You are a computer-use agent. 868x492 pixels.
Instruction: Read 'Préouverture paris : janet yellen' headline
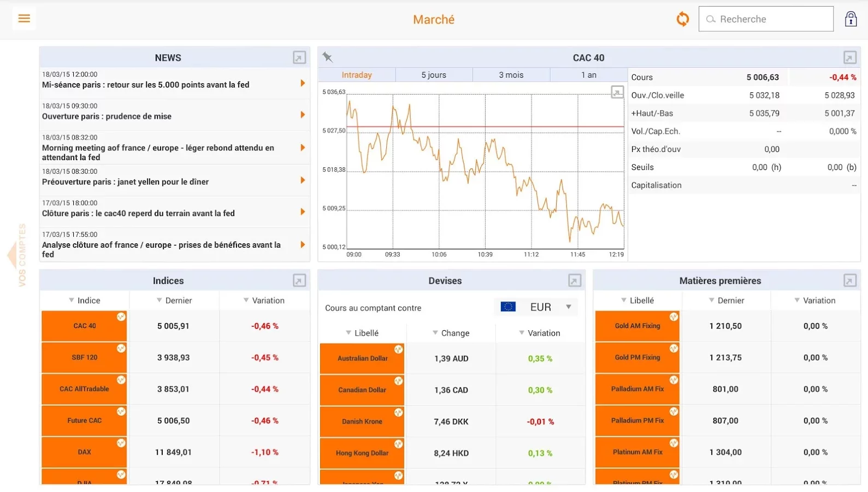point(126,182)
